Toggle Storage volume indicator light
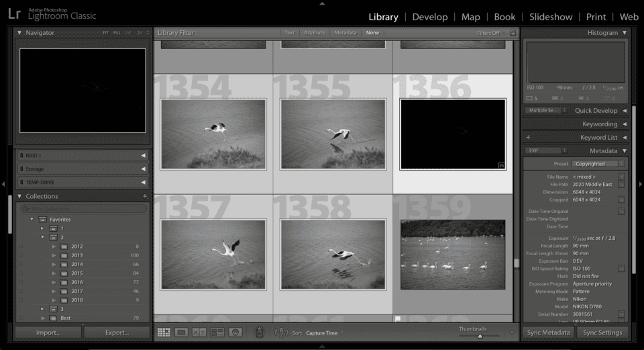Viewport: 644px width, 350px height. click(21, 169)
